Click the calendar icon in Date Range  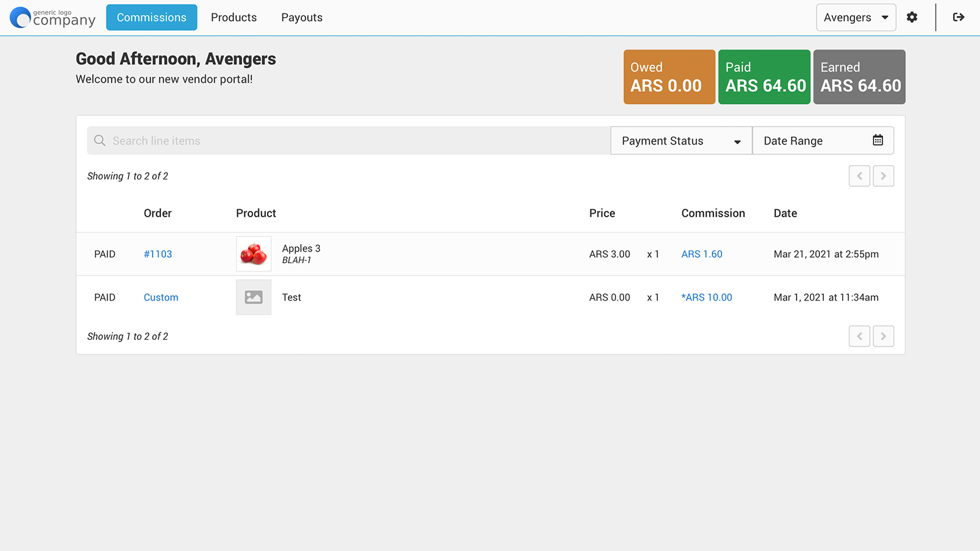[x=878, y=140]
